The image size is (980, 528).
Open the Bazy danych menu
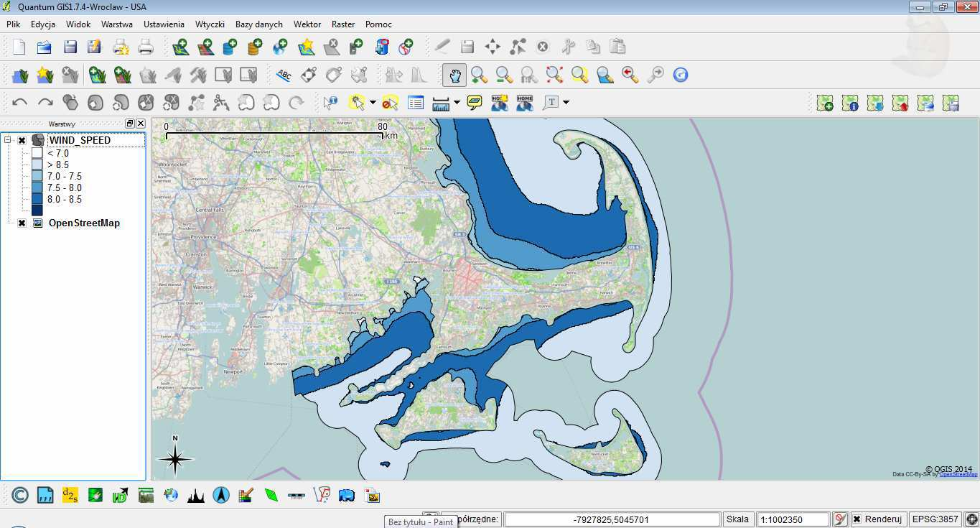pos(259,24)
